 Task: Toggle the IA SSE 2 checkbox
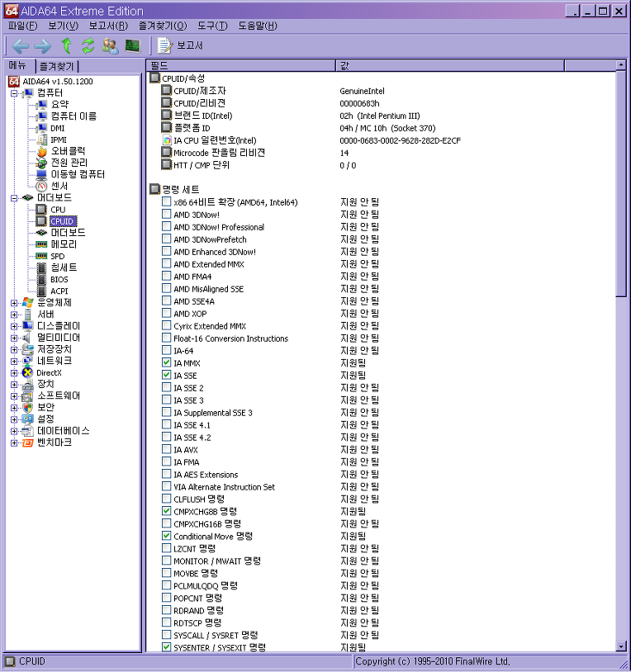(x=167, y=387)
